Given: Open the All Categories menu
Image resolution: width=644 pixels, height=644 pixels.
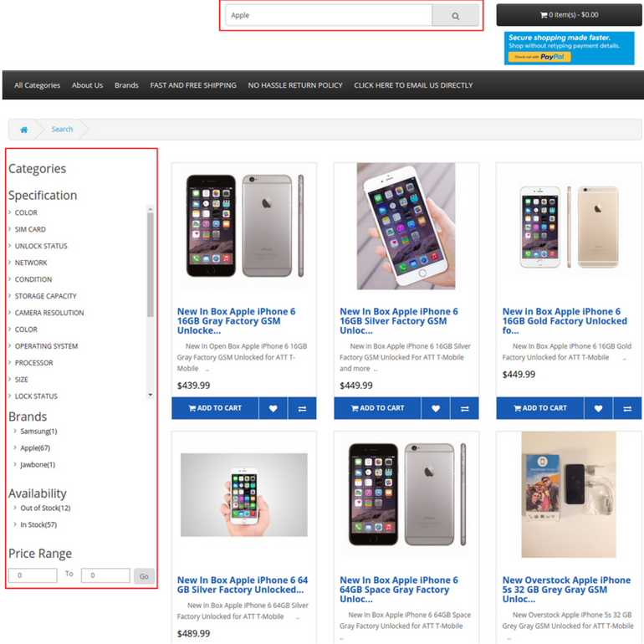Looking at the screenshot, I should coord(38,85).
